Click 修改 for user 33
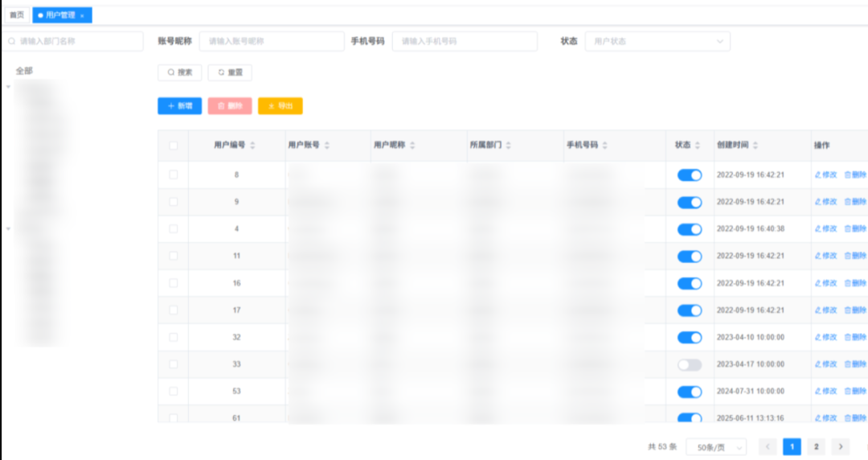Viewport: 868px width, 460px height. click(x=826, y=364)
